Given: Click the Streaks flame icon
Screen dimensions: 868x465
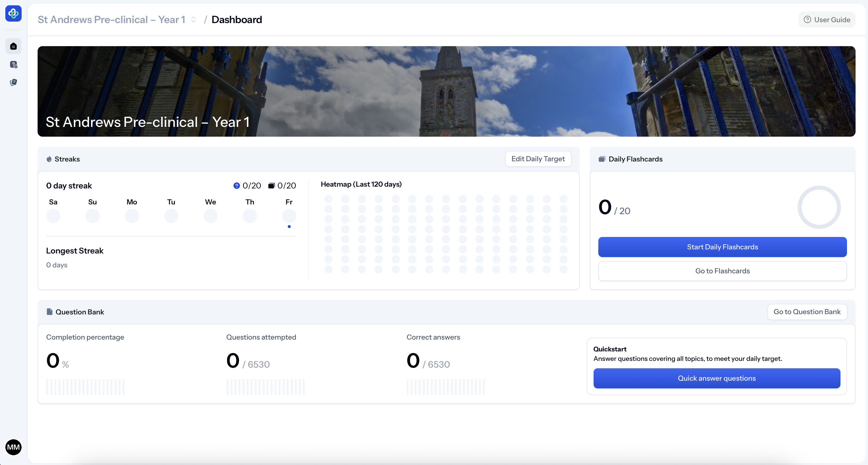Looking at the screenshot, I should pos(49,159).
